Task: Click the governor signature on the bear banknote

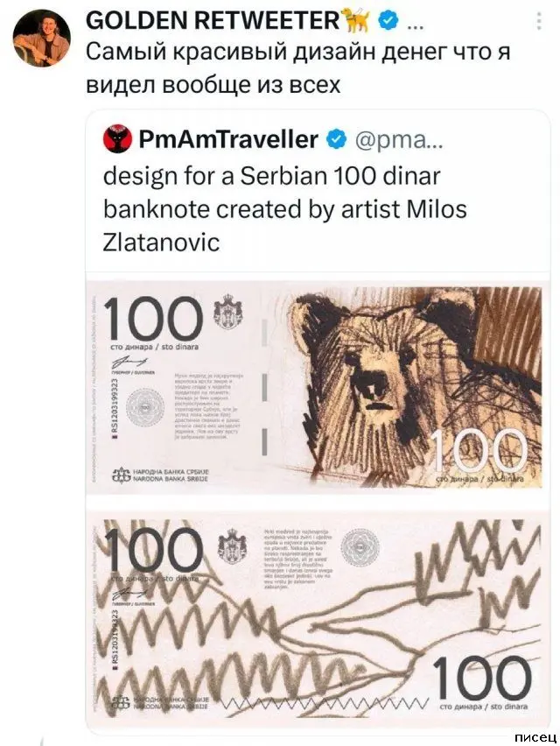Action: point(119,362)
